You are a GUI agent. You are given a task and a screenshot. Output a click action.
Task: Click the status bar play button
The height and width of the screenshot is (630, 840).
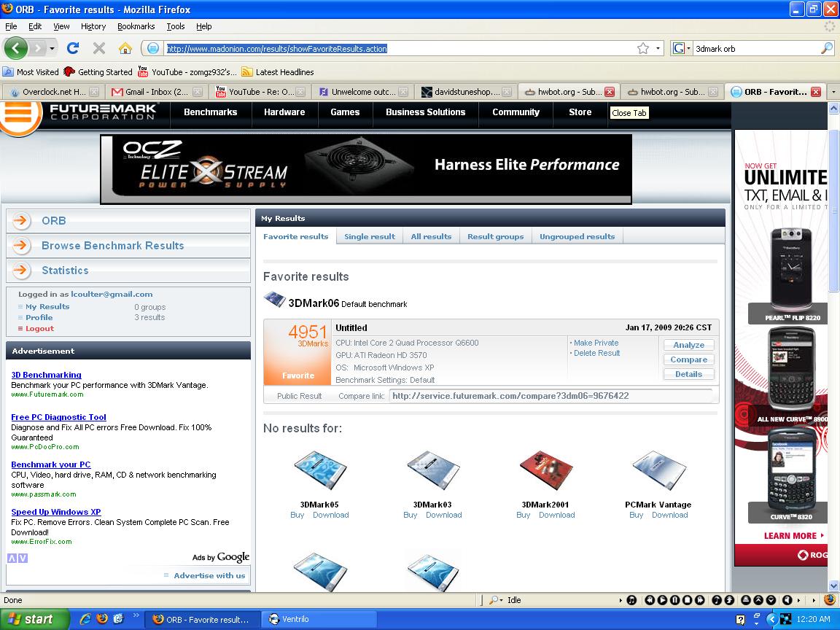(x=662, y=600)
